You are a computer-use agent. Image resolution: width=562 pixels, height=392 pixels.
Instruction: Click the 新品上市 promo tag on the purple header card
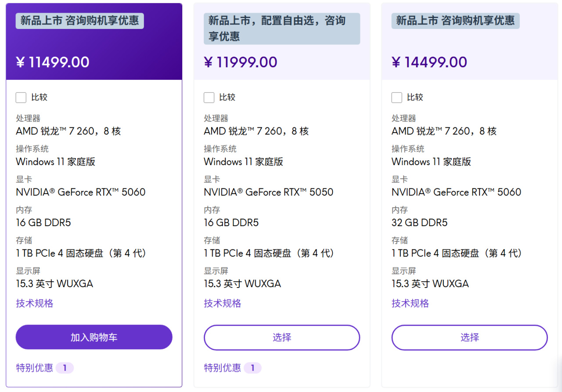(x=80, y=21)
